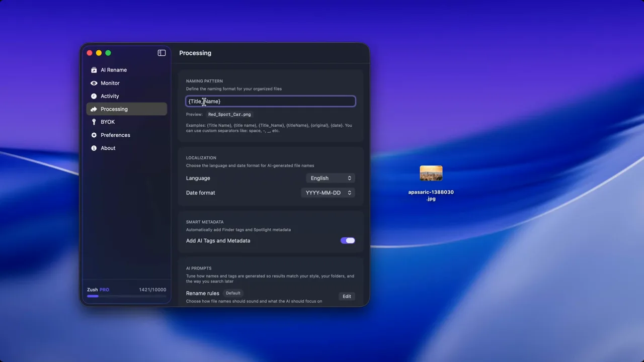Click the NAMING PATTERN heading
The width and height of the screenshot is (644, 362).
pyautogui.click(x=204, y=81)
